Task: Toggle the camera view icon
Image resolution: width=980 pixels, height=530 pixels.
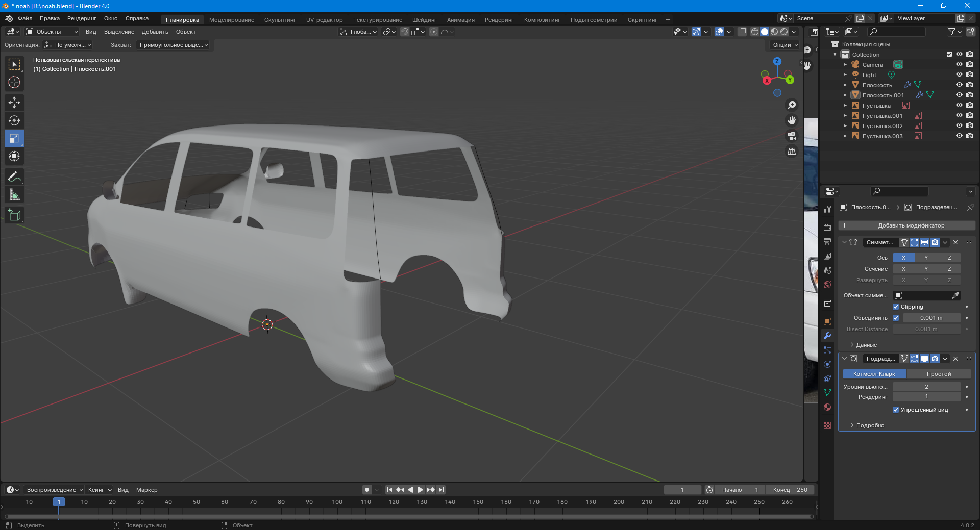Action: (792, 136)
